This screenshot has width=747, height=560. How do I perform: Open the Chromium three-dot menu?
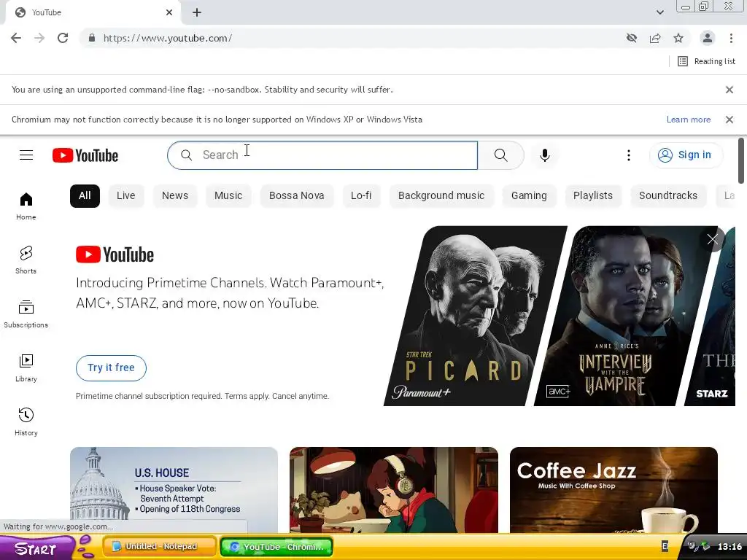[731, 38]
